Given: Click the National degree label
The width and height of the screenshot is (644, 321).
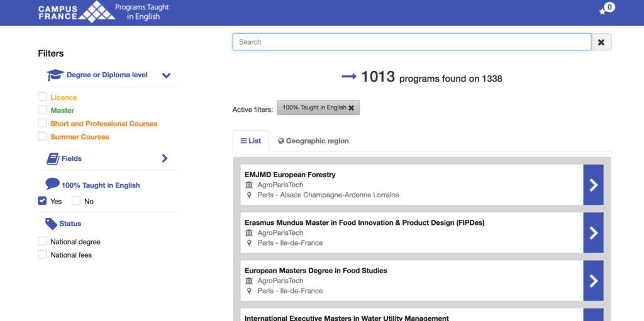Looking at the screenshot, I should (x=75, y=242).
